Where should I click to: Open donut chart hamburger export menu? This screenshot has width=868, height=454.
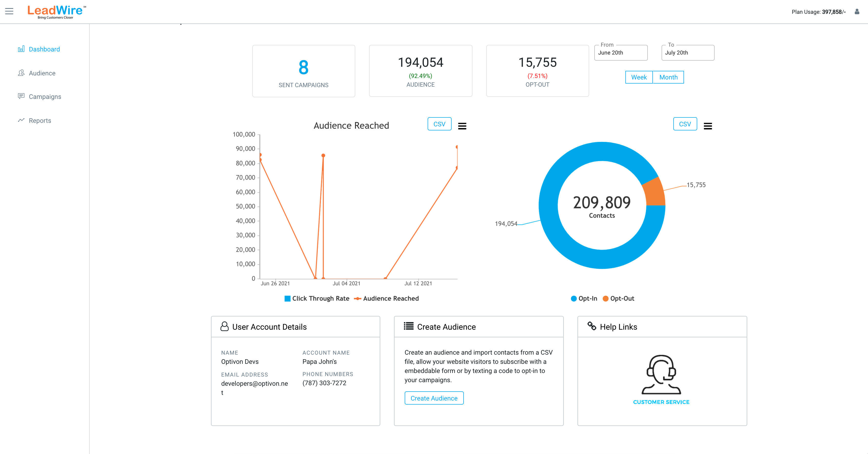(708, 126)
